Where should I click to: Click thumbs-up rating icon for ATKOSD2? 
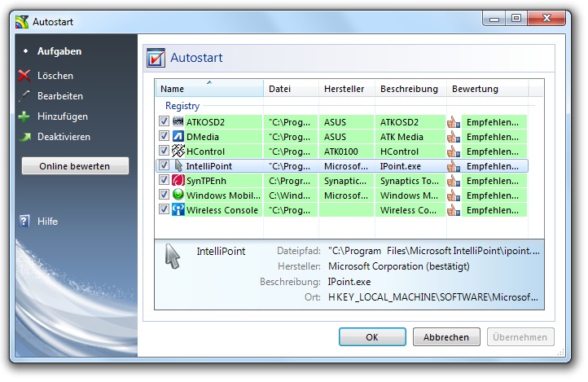click(454, 122)
